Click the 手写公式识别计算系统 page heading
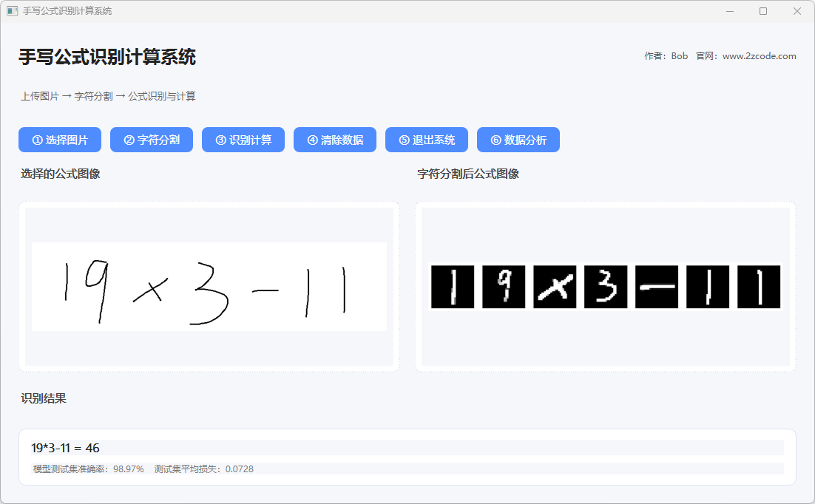Screen dimensions: 815x504 pyautogui.click(x=107, y=57)
